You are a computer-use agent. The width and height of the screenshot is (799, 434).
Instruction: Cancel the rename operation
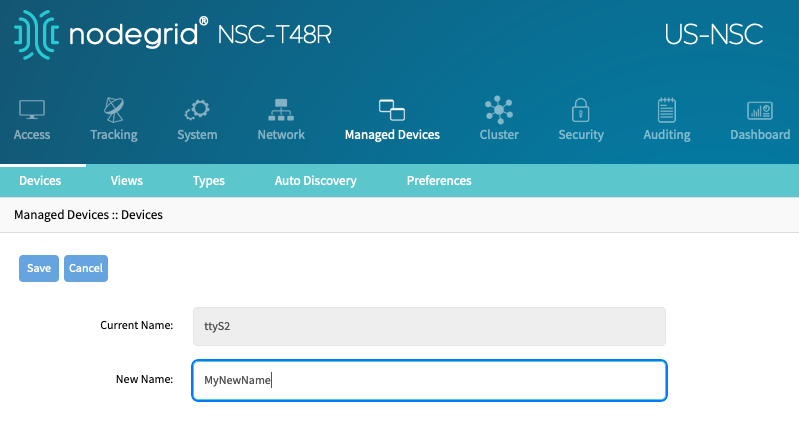point(86,268)
